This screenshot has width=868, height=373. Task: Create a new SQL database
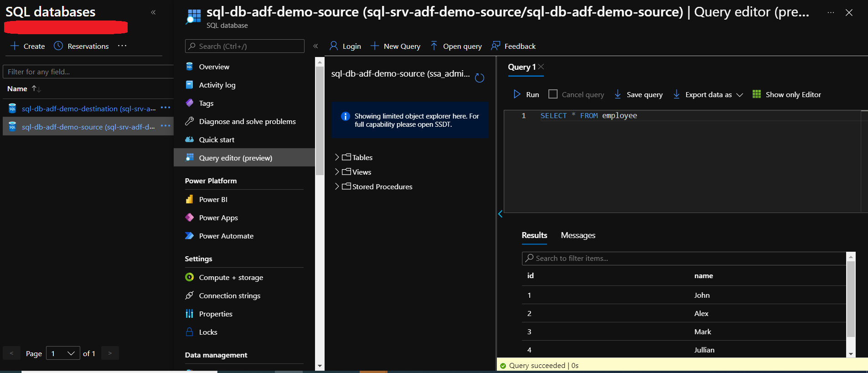(27, 46)
